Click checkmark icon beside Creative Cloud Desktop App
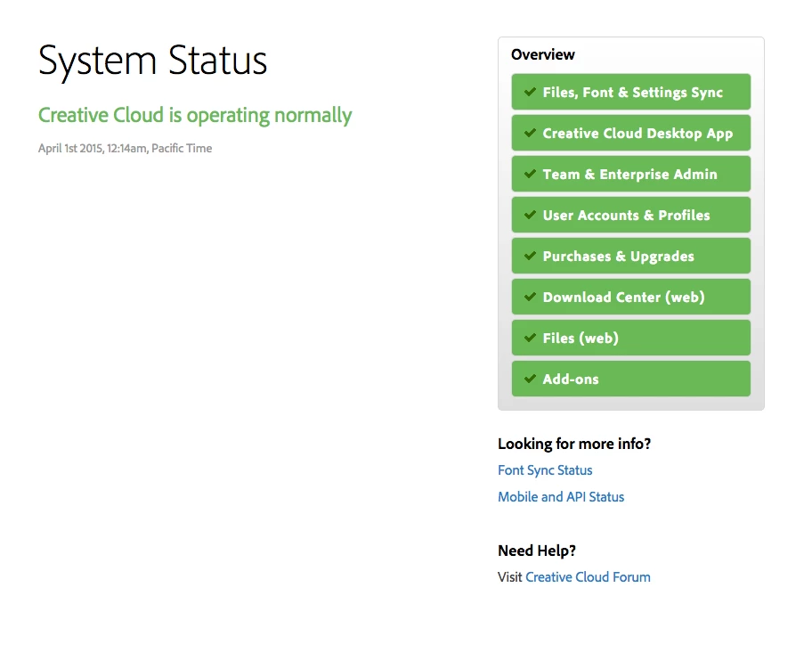 click(x=530, y=133)
